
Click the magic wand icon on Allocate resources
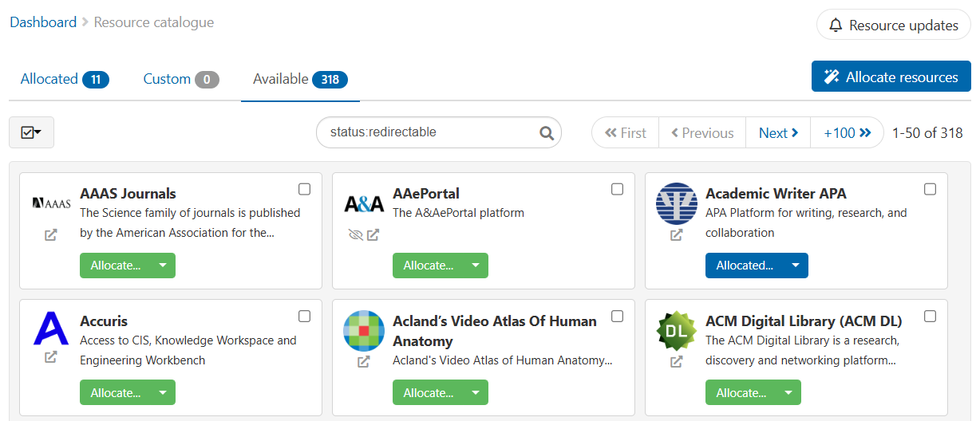832,77
